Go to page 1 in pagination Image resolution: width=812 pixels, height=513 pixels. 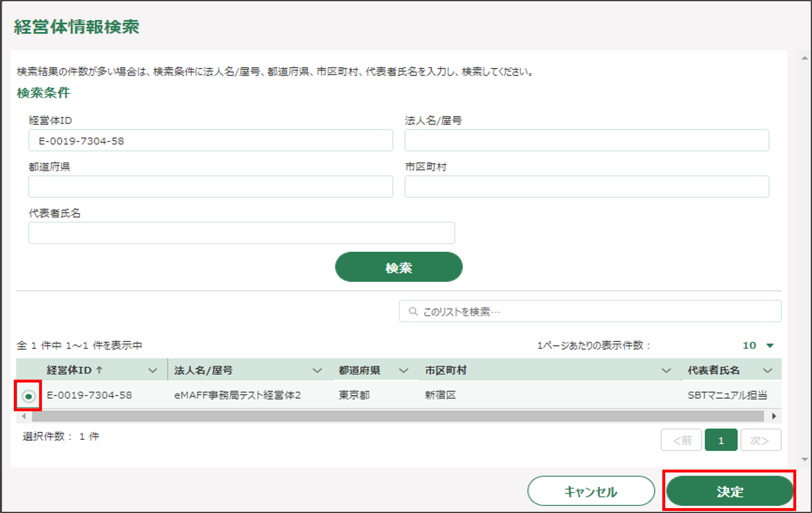(x=721, y=440)
